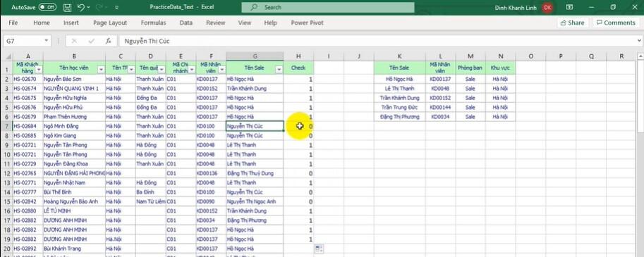644x257 pixels.
Task: Click cell Ba Đình
Action: (151, 192)
